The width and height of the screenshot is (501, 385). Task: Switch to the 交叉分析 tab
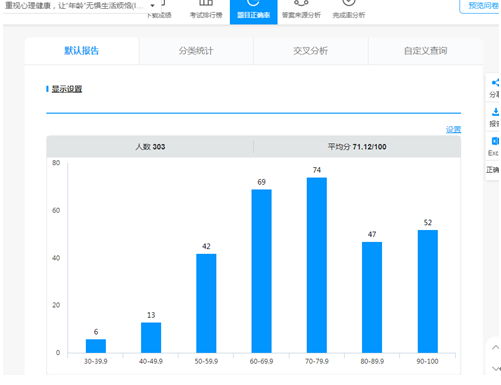pos(311,51)
